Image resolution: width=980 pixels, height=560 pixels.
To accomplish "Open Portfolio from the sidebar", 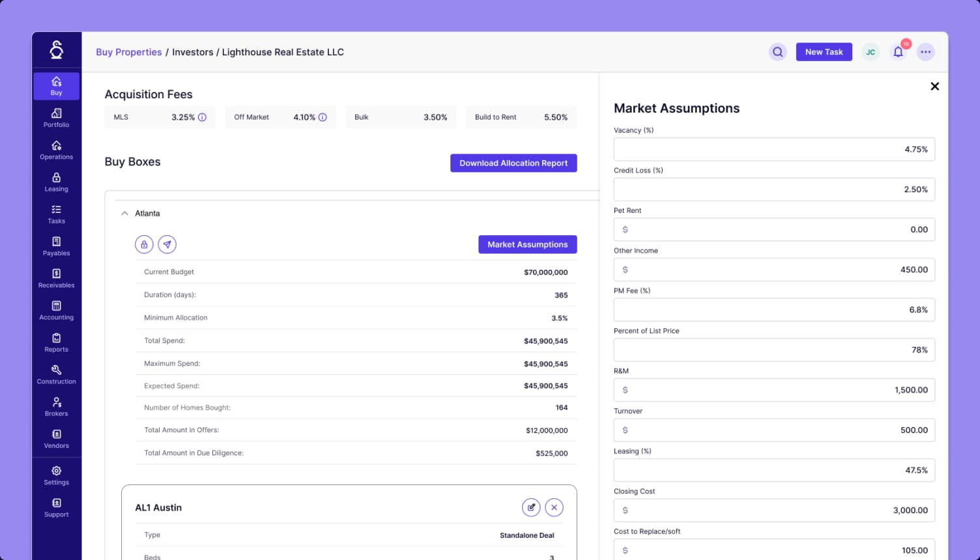I will click(56, 117).
